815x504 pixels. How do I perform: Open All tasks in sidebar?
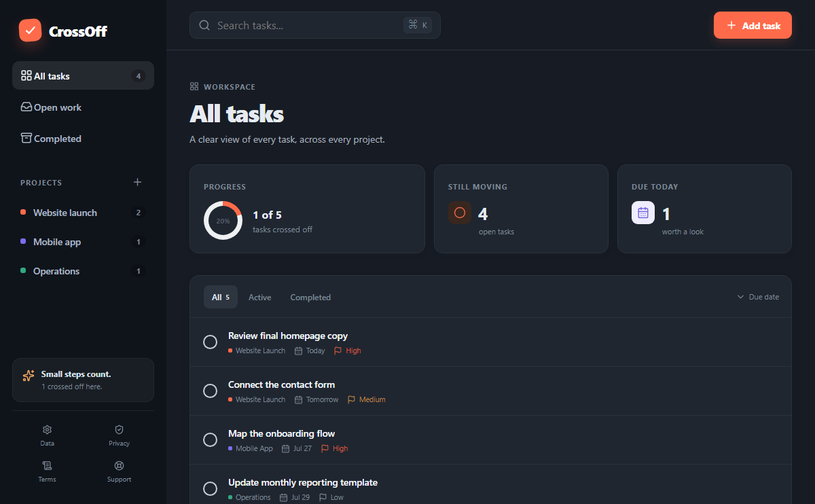[83, 75]
